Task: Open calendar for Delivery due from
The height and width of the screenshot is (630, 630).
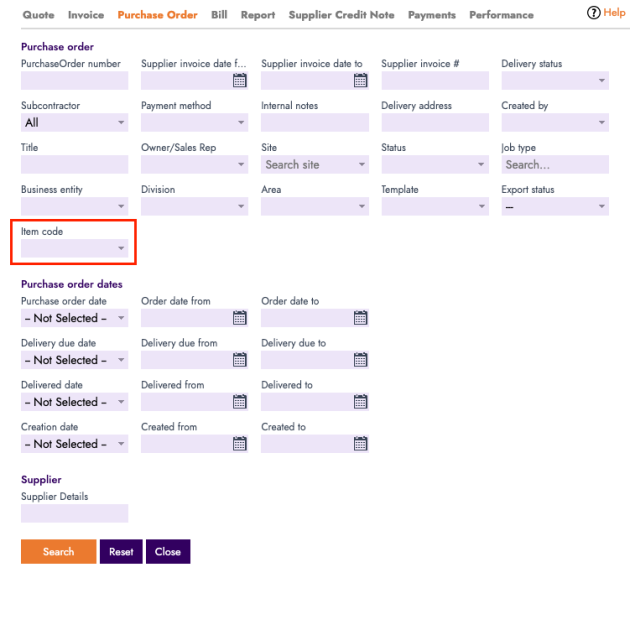Action: click(x=239, y=360)
